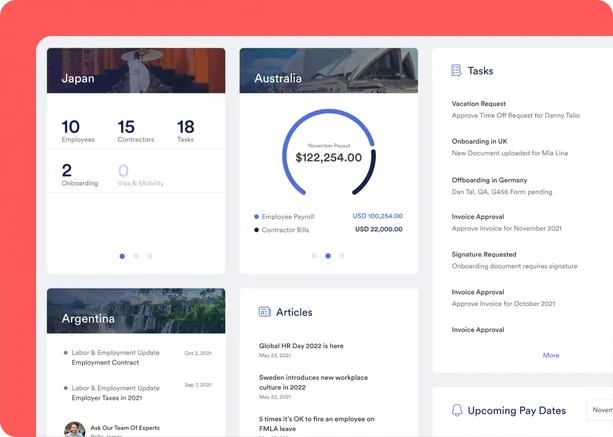613x437 pixels.
Task: Select third carousel dot on Japan card
Action: pos(150,256)
